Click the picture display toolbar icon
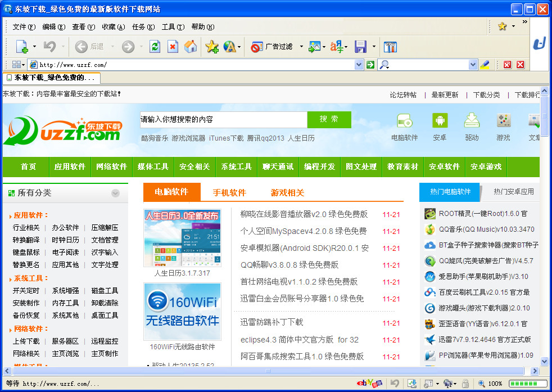 tap(314, 47)
